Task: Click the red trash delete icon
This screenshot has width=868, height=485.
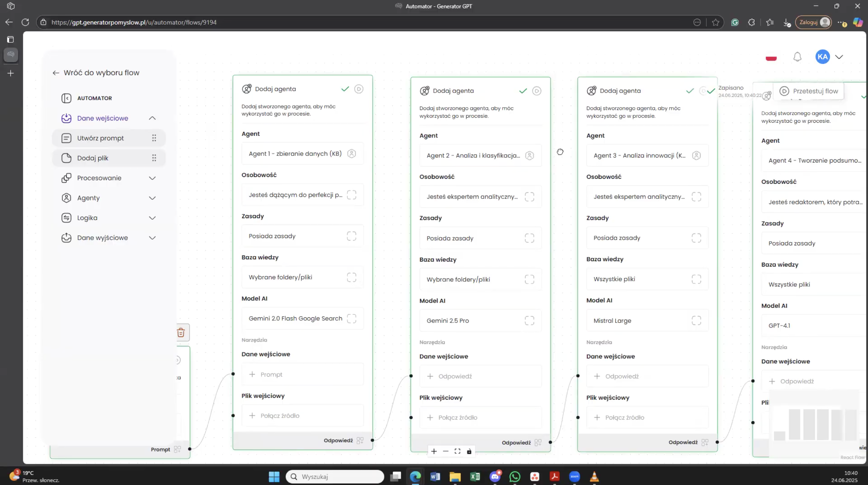Action: [x=181, y=333]
